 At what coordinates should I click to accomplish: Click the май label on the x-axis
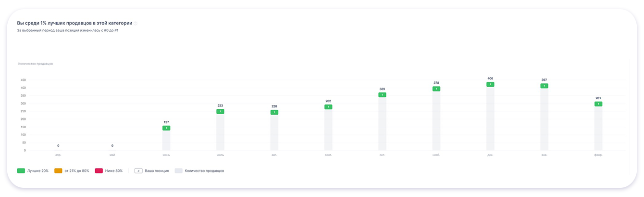[112, 155]
